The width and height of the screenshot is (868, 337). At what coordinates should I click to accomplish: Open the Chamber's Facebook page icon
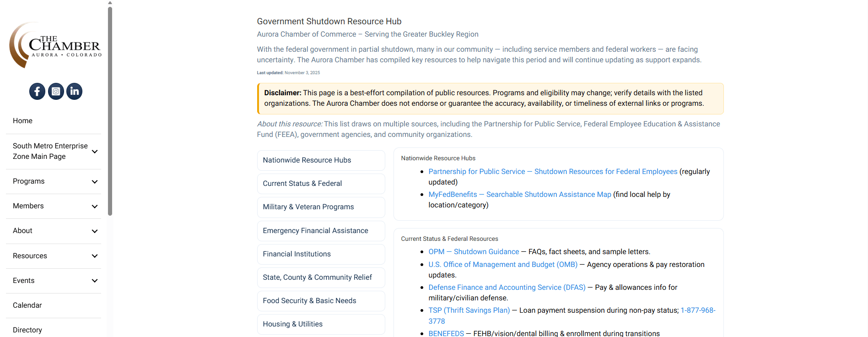pyautogui.click(x=37, y=92)
